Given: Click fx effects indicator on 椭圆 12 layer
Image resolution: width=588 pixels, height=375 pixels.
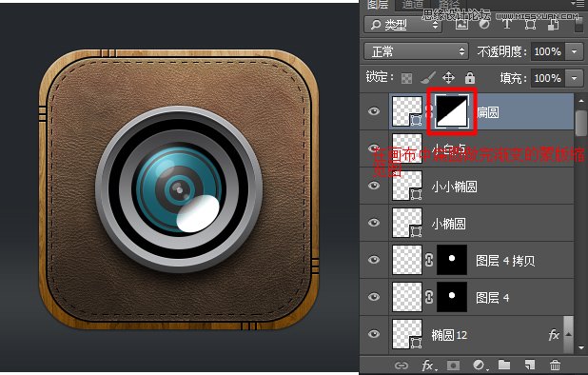Looking at the screenshot, I should pos(554,334).
